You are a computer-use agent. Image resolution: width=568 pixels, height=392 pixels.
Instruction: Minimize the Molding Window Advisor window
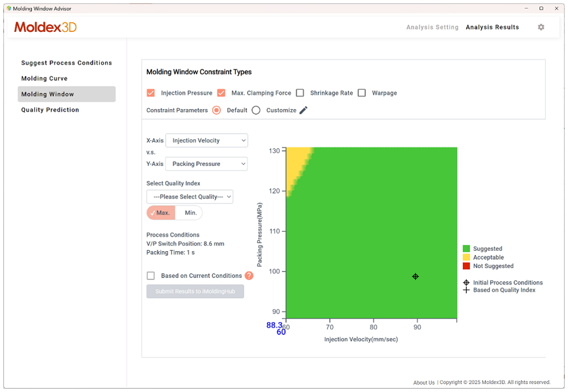(525, 9)
